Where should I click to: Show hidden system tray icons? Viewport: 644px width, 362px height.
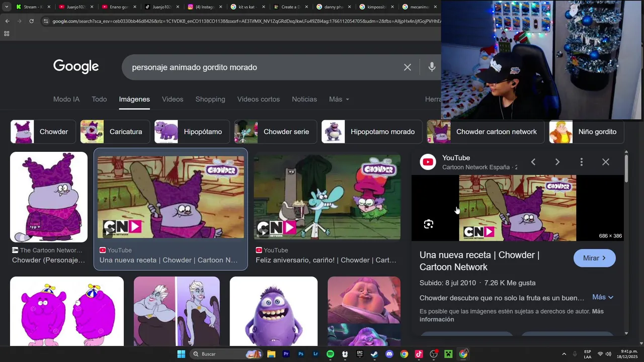point(564,354)
